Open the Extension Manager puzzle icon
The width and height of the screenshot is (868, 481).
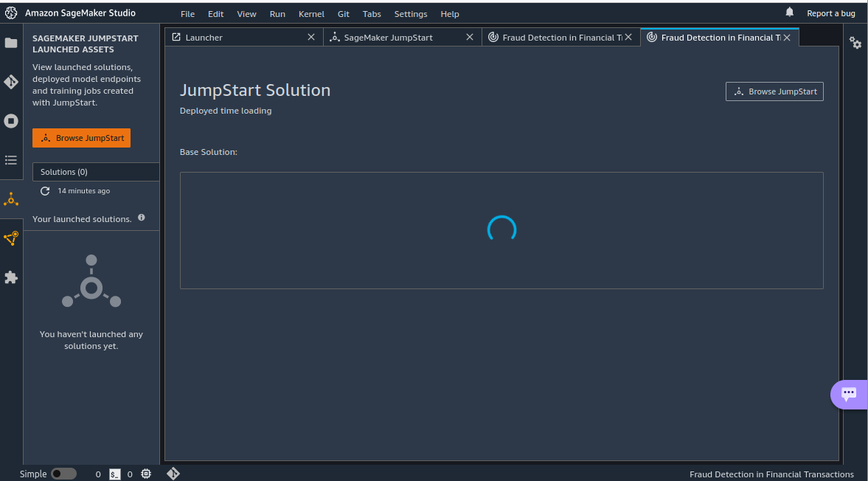click(x=11, y=277)
